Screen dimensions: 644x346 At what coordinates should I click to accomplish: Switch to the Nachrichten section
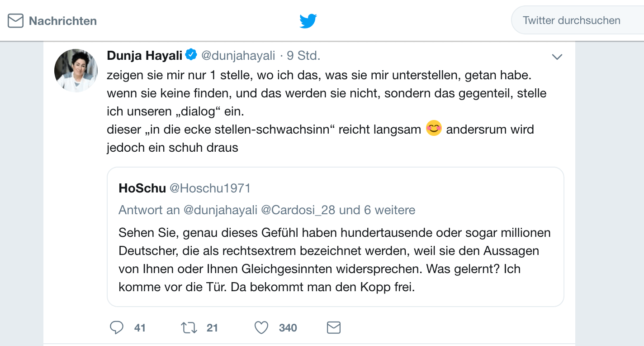(x=63, y=20)
